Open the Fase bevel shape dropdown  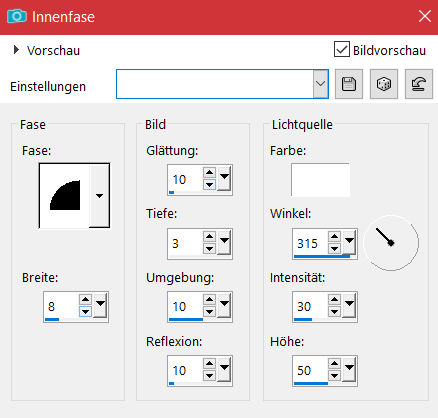click(99, 196)
